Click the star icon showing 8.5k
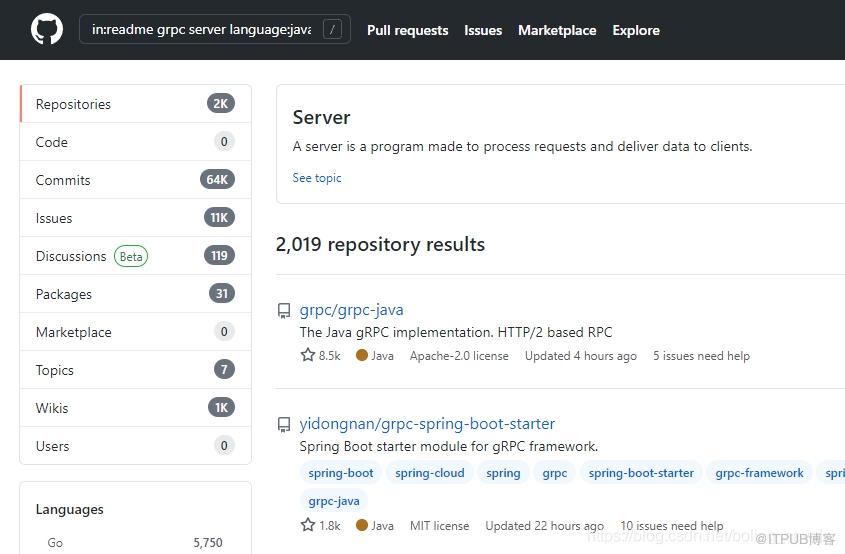 click(x=308, y=355)
